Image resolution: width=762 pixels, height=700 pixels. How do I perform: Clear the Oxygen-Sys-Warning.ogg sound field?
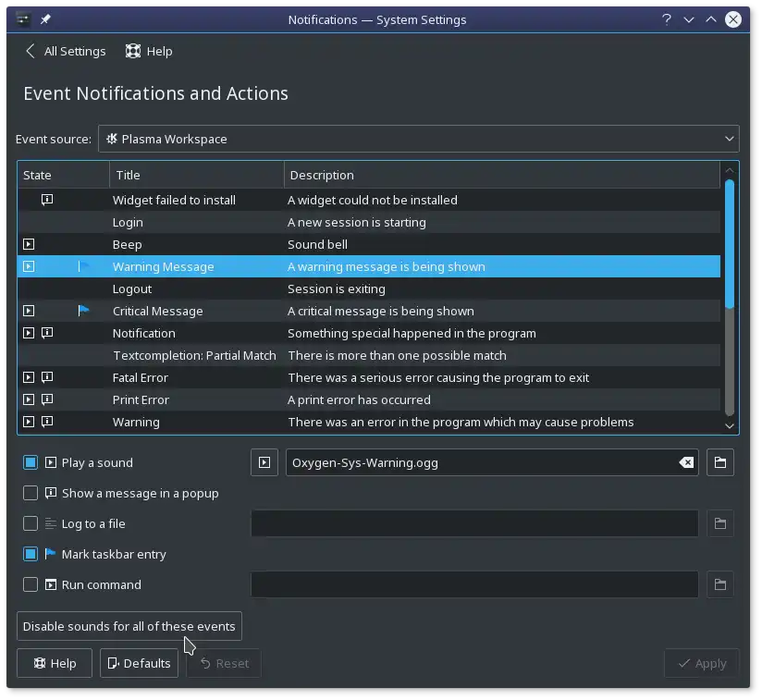click(x=686, y=462)
